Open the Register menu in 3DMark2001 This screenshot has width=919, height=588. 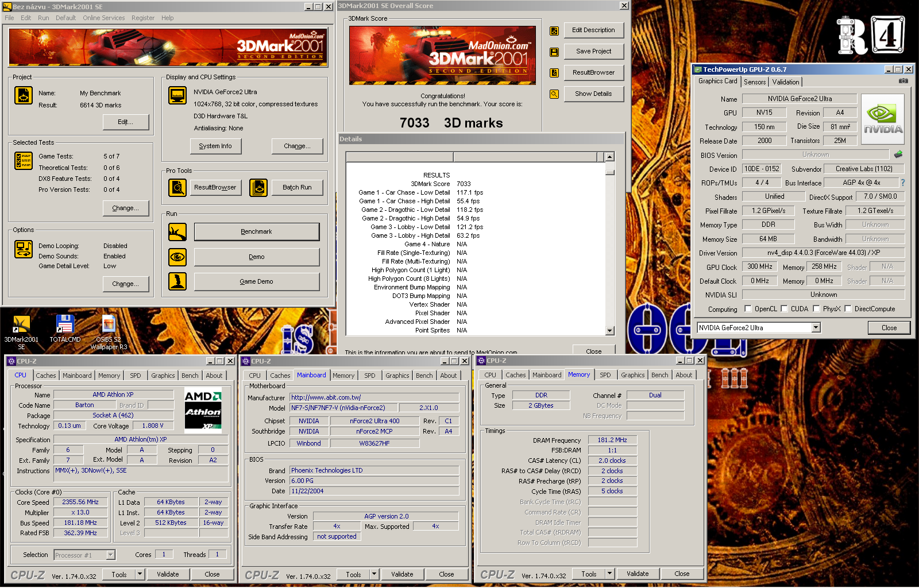pos(142,18)
